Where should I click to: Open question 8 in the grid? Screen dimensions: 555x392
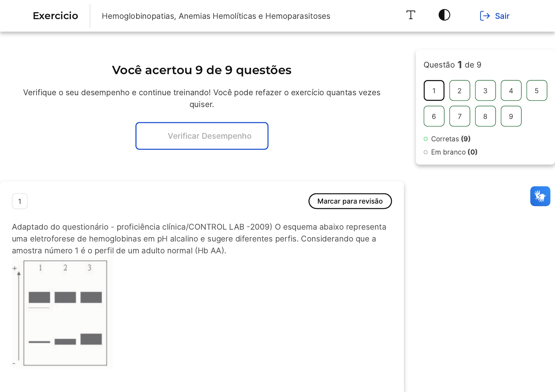tap(485, 116)
